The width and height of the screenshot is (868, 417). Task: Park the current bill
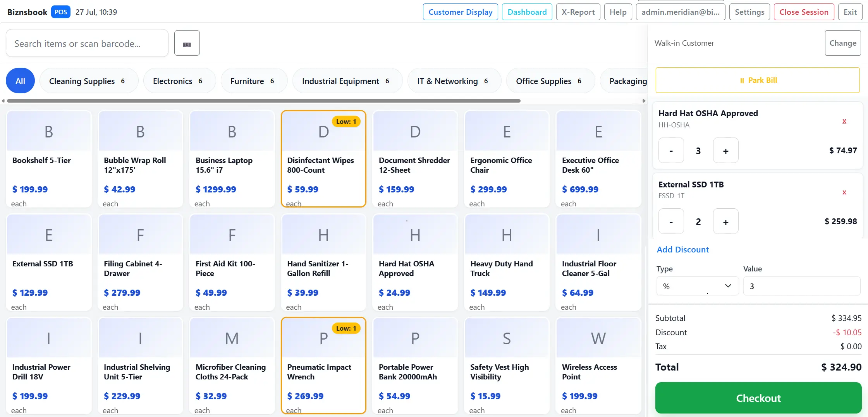tap(758, 80)
